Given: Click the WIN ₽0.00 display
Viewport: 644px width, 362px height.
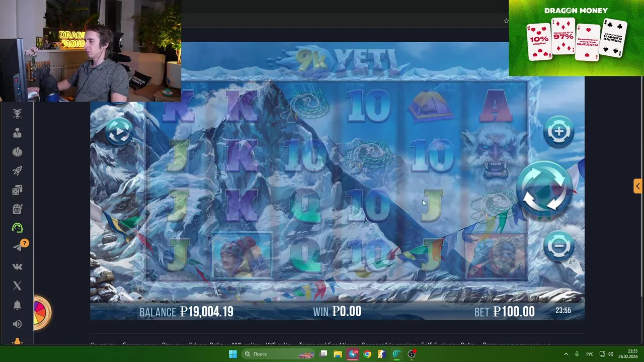Looking at the screenshot, I should pyautogui.click(x=337, y=312).
